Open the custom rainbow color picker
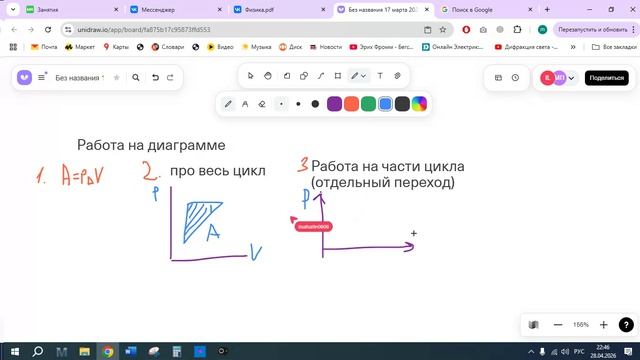The height and width of the screenshot is (360, 640). click(x=419, y=104)
